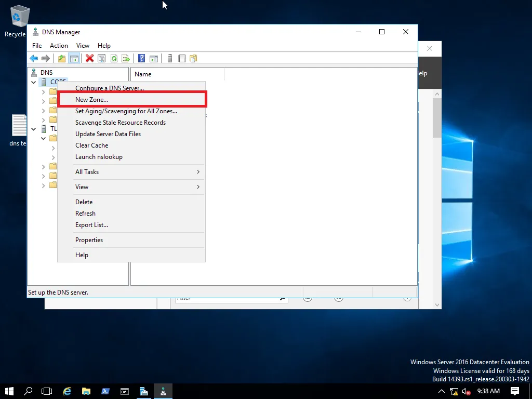Select Scavenge Stale Resource Records
This screenshot has width=532, height=399.
click(121, 123)
